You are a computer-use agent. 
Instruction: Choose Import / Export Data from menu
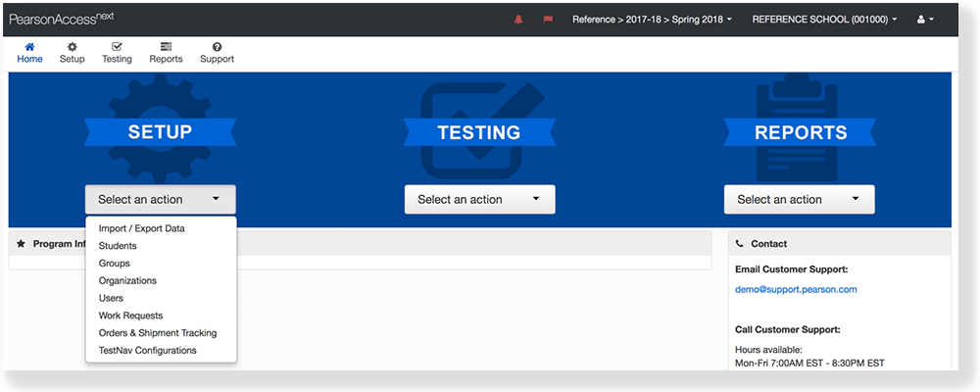pyautogui.click(x=141, y=228)
